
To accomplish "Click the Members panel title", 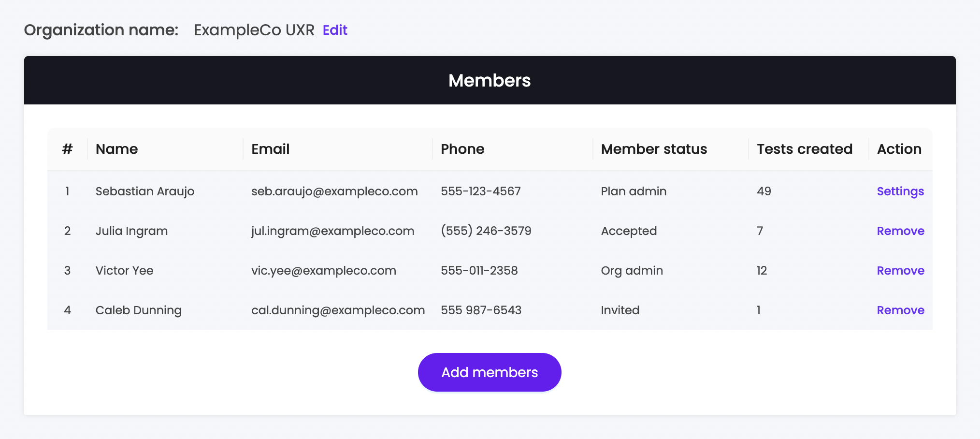I will click(x=490, y=80).
